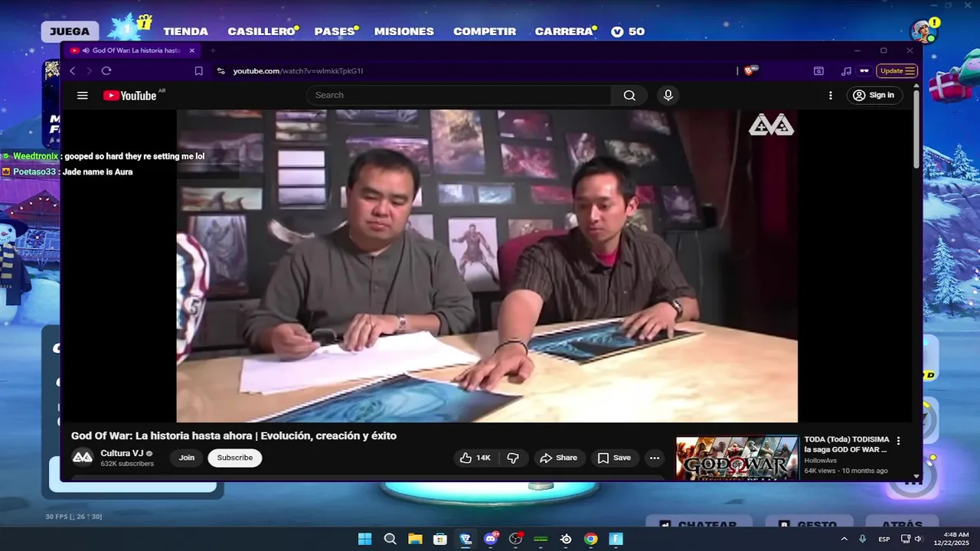Sign in to YouTube

pyautogui.click(x=874, y=95)
